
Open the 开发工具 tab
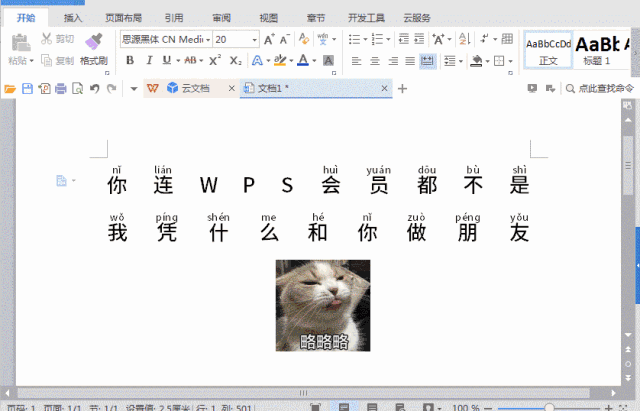(366, 18)
